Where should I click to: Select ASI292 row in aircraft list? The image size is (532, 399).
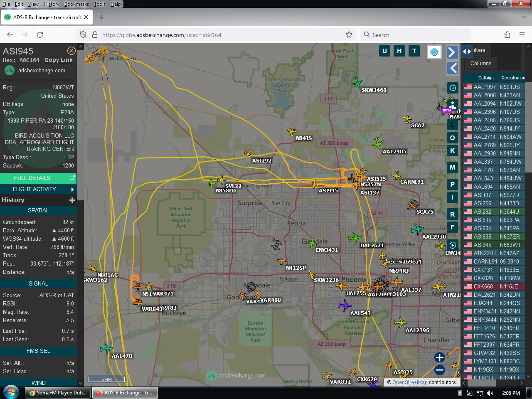tap(495, 212)
